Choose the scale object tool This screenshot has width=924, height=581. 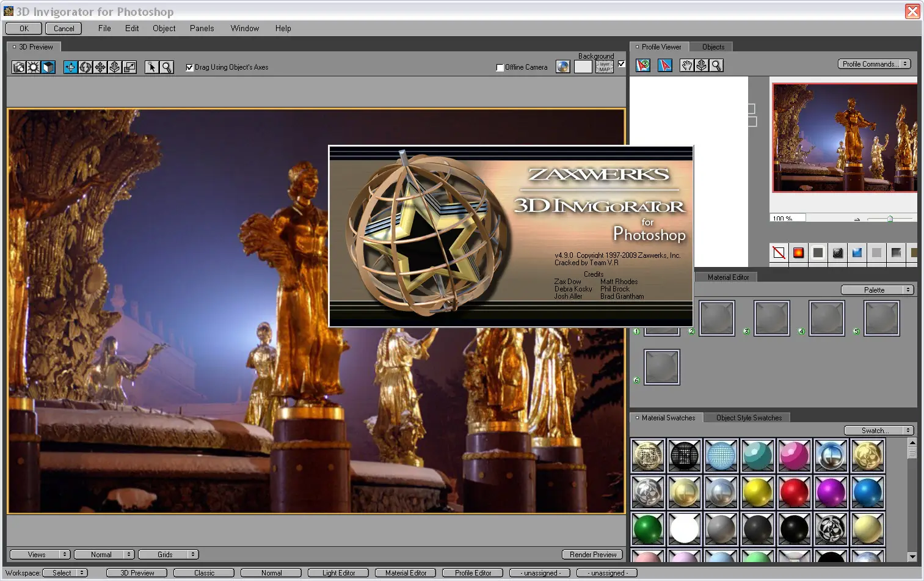(129, 67)
